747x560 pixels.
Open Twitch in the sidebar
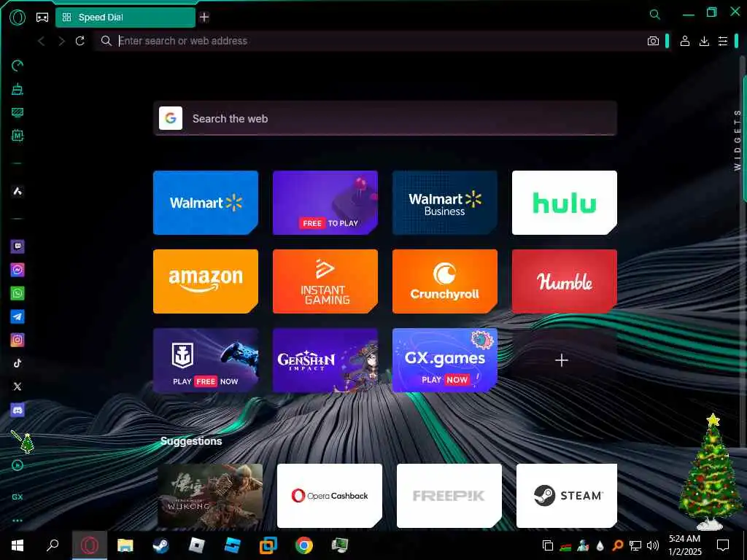[x=18, y=246]
